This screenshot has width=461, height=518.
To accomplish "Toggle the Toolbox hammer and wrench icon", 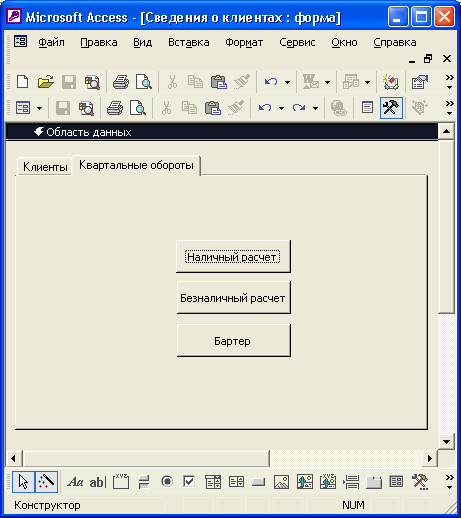I will pos(391,108).
